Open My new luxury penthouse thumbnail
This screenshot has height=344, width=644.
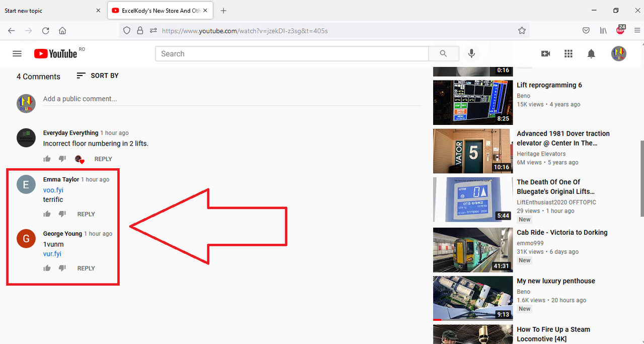point(473,298)
